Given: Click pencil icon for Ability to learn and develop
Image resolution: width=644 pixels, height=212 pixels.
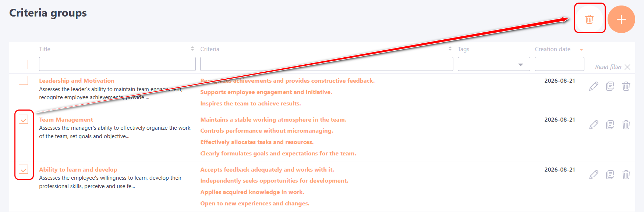Looking at the screenshot, I should click(594, 175).
